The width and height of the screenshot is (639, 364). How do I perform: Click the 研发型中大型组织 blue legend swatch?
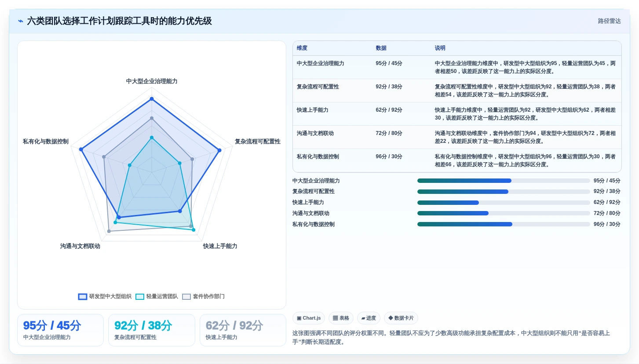click(x=83, y=297)
